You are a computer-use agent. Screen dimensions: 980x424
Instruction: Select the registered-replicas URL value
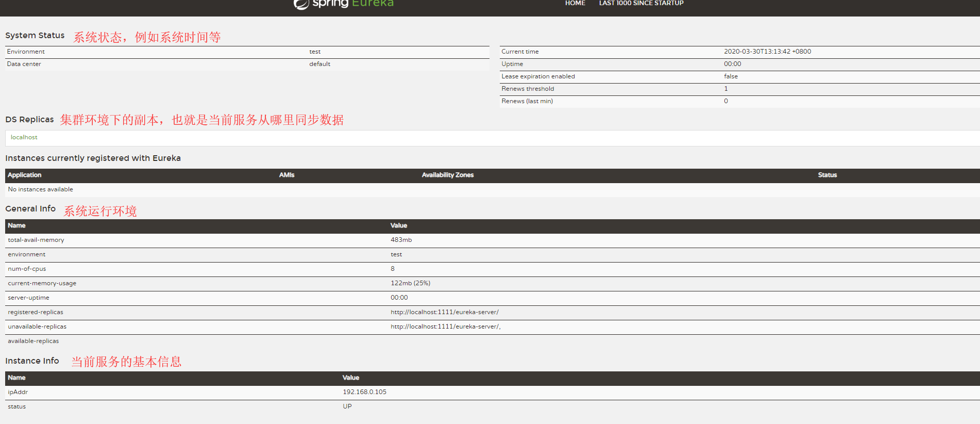pyautogui.click(x=445, y=312)
